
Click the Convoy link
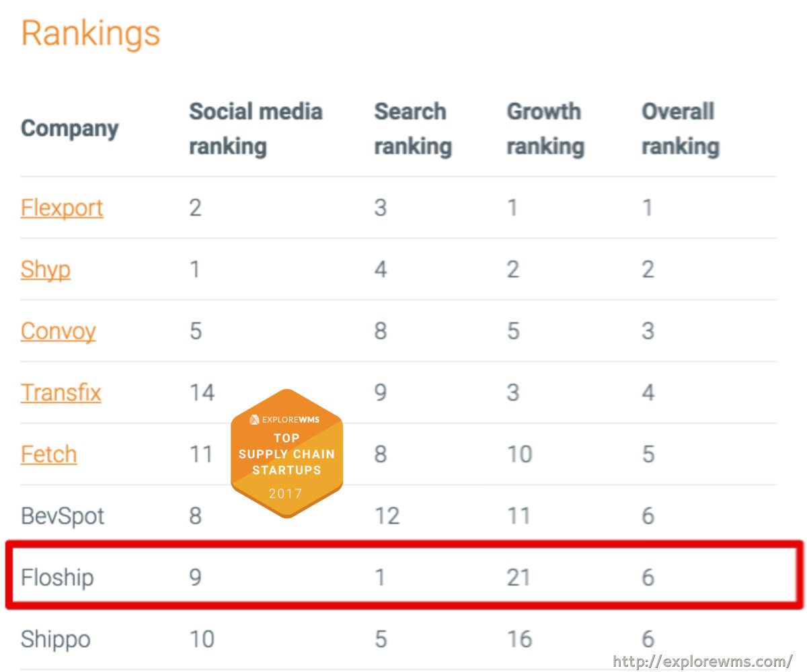pos(59,331)
